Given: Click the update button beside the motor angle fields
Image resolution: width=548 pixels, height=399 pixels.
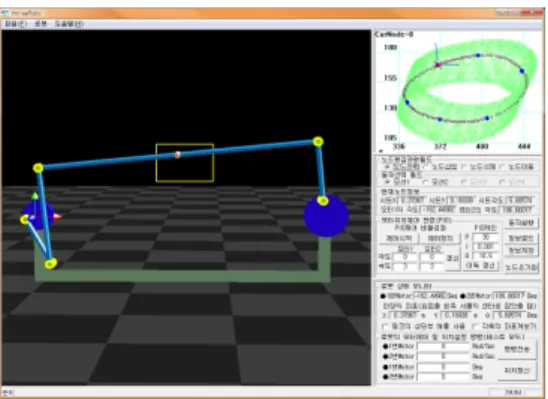Looking at the screenshot, I should coord(453,259).
